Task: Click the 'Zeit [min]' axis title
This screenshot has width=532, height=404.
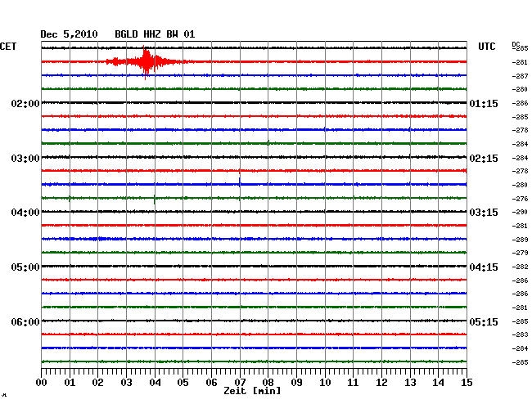Action: click(252, 391)
